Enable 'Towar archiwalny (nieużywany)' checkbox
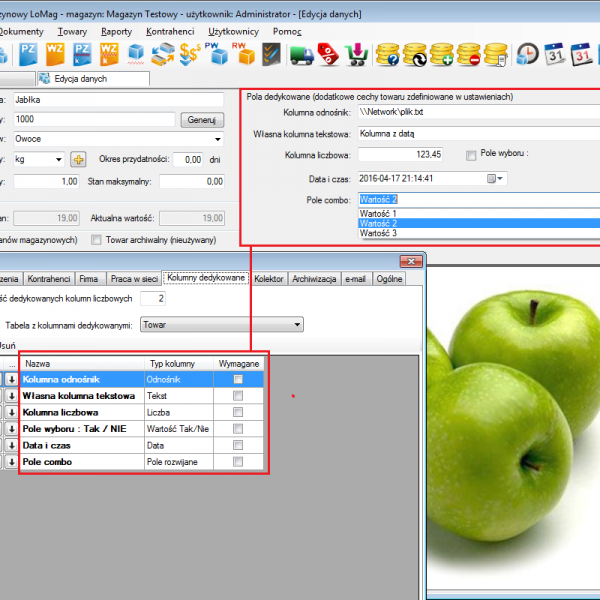Image resolution: width=600 pixels, height=600 pixels. (x=96, y=240)
